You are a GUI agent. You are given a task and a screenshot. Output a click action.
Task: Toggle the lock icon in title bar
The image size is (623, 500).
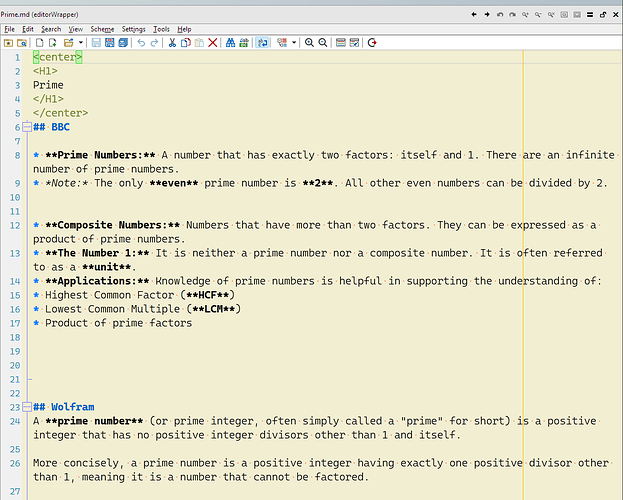coord(603,15)
